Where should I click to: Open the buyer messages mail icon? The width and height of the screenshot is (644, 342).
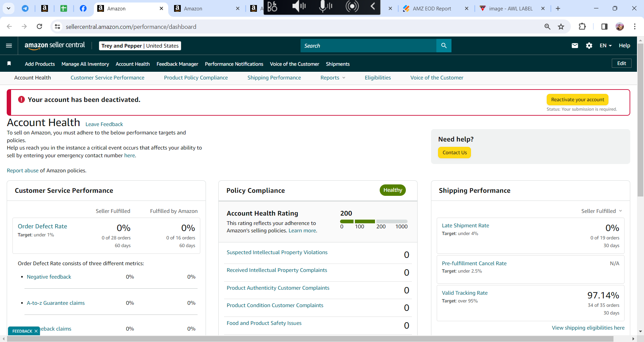tap(575, 46)
